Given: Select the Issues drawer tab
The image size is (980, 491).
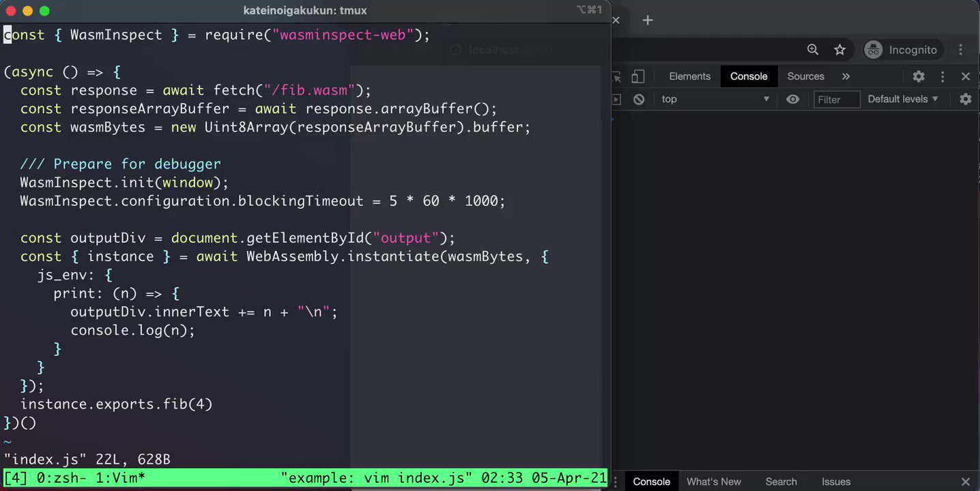Looking at the screenshot, I should tap(835, 481).
